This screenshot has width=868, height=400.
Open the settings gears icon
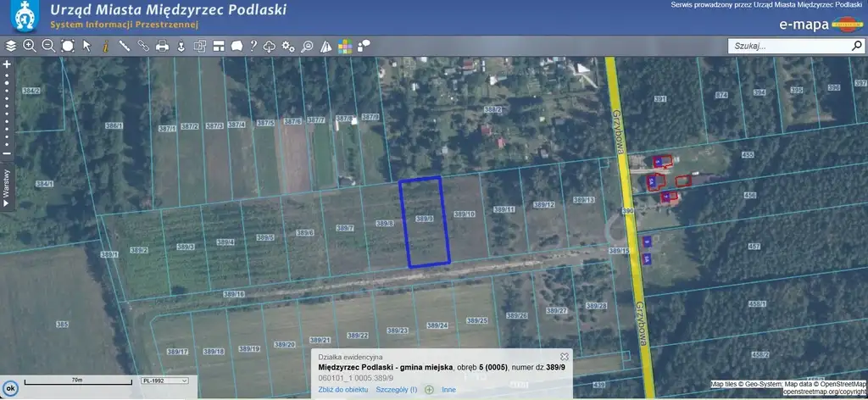pos(288,46)
